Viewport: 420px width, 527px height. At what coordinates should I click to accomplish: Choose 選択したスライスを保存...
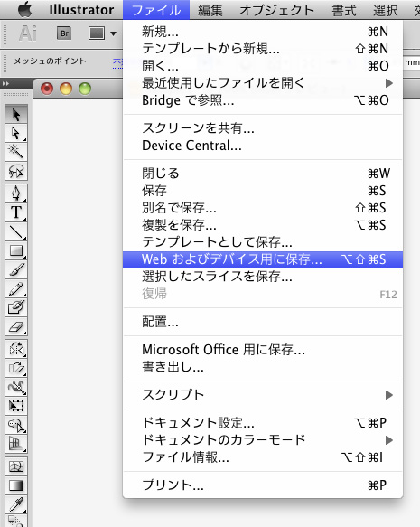pos(263,277)
